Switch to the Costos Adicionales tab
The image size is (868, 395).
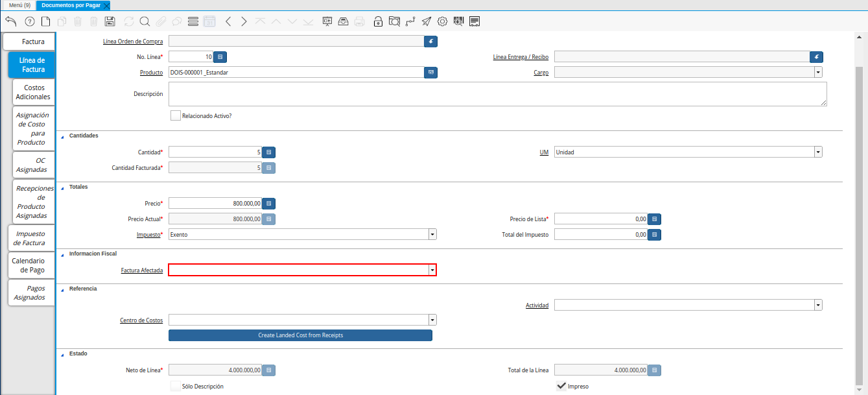point(33,92)
